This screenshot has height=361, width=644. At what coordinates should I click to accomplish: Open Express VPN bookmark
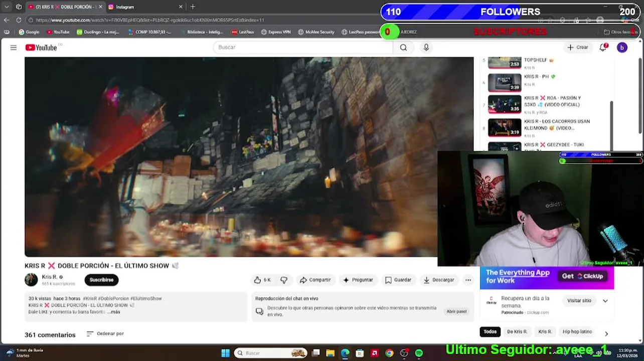tap(276, 32)
